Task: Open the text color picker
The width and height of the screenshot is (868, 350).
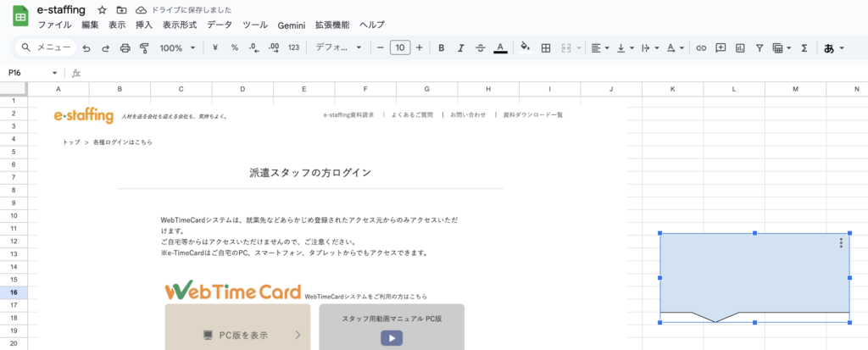Action: [x=500, y=48]
